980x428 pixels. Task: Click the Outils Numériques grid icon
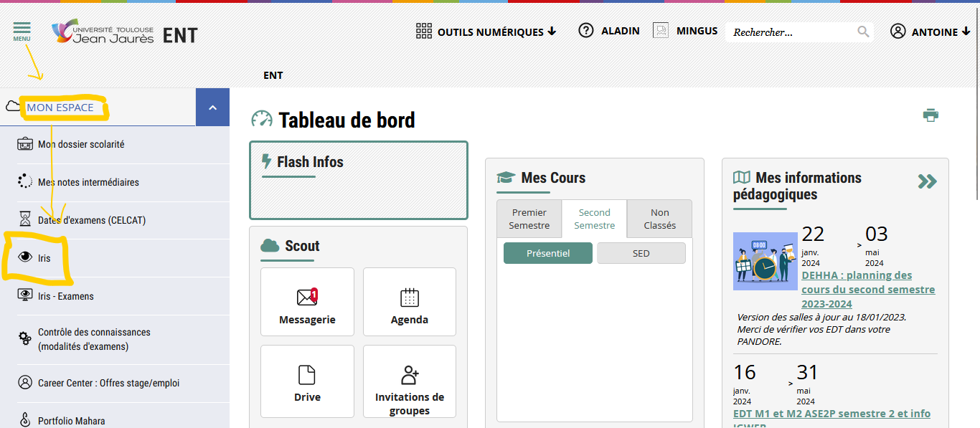[x=424, y=32]
